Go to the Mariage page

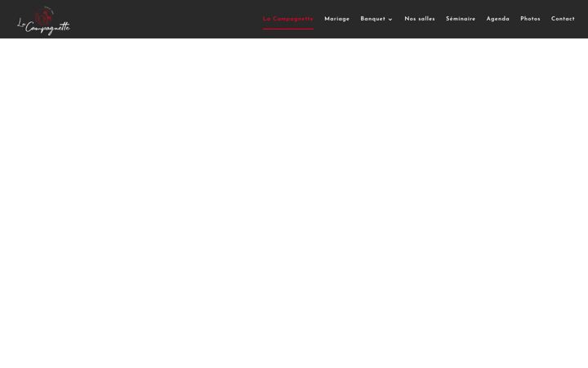[x=336, y=19]
